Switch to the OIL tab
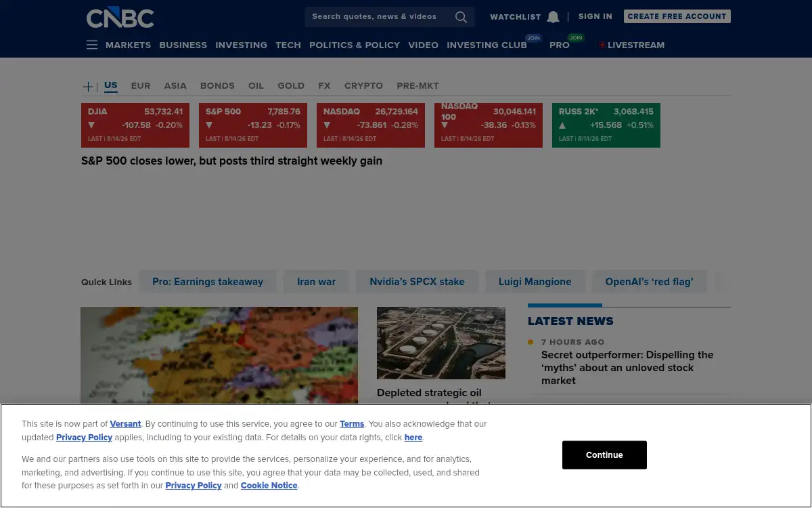 click(x=256, y=85)
